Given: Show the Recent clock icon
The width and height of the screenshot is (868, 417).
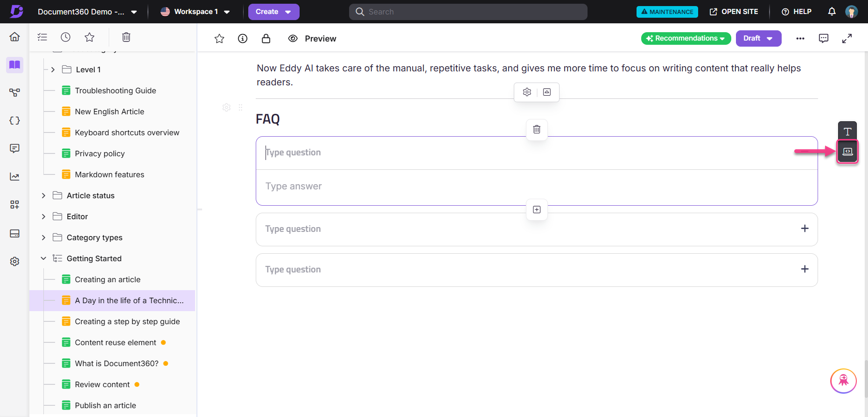Looking at the screenshot, I should tap(66, 37).
